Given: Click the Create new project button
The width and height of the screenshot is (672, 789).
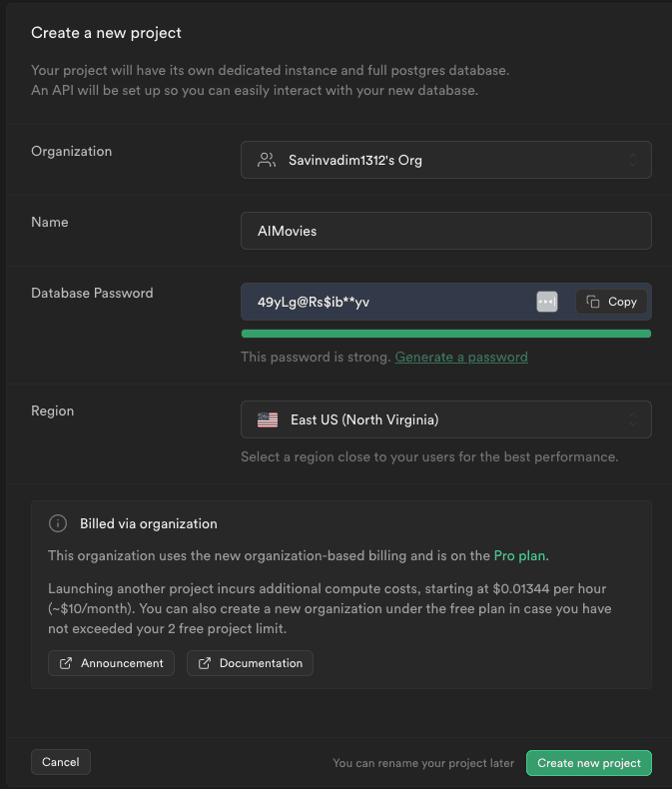Looking at the screenshot, I should click(588, 763).
